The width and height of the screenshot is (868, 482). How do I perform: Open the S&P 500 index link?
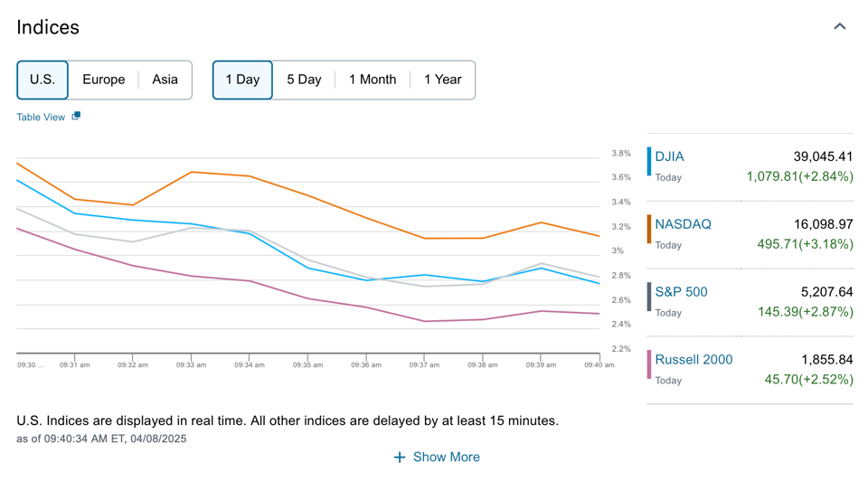(681, 292)
